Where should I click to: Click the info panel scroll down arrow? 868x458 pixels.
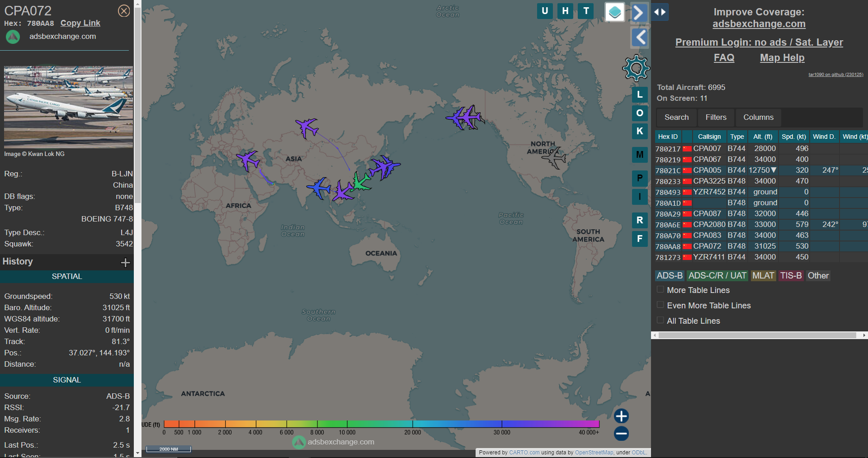click(x=137, y=453)
